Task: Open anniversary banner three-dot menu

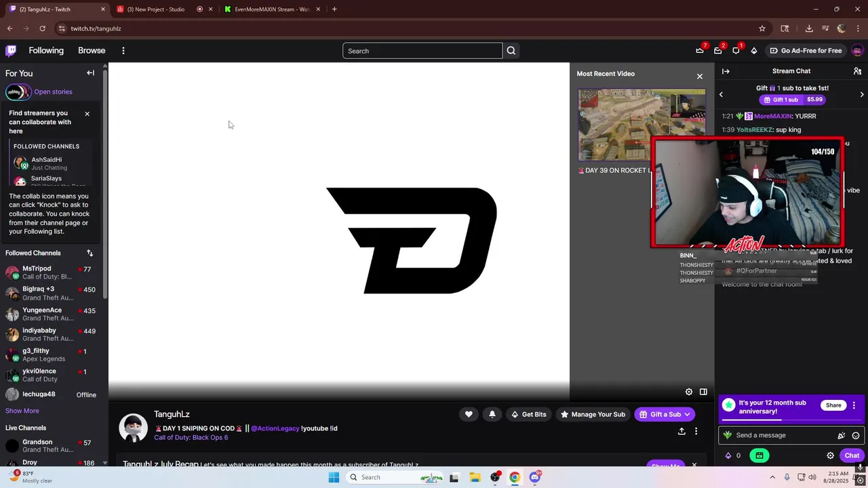Action: (854, 405)
